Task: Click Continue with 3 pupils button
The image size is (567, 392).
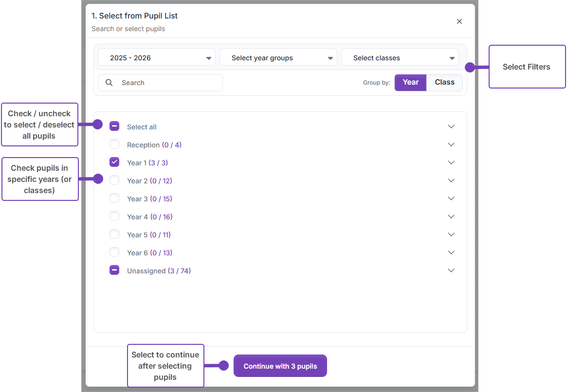Action: coord(280,366)
